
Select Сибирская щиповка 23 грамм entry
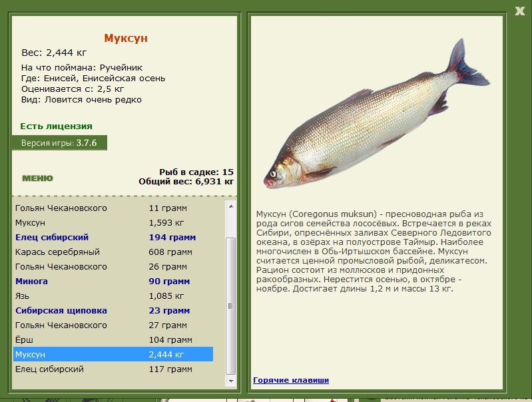coord(113,310)
